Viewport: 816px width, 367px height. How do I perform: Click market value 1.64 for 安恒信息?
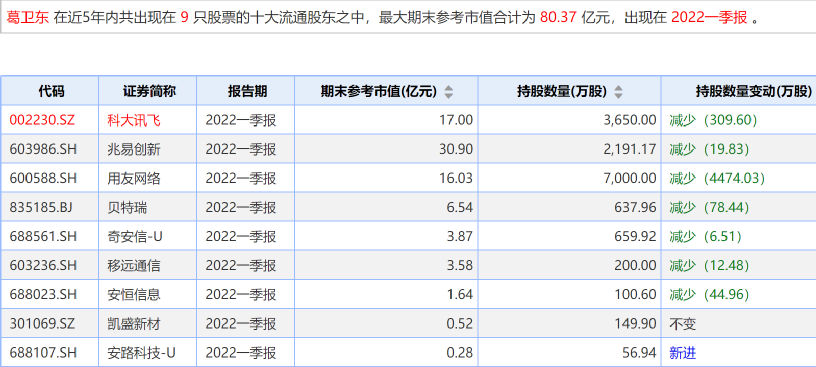[x=460, y=295]
